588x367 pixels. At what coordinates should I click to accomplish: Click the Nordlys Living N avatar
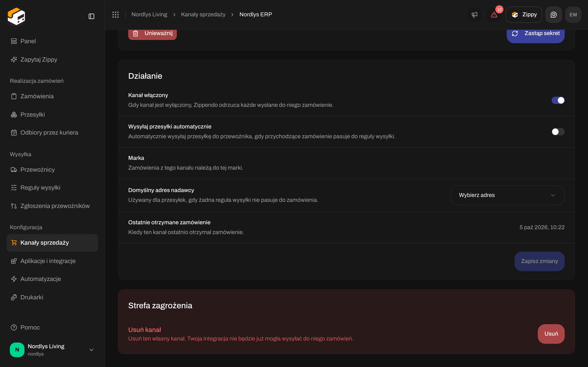pyautogui.click(x=17, y=349)
